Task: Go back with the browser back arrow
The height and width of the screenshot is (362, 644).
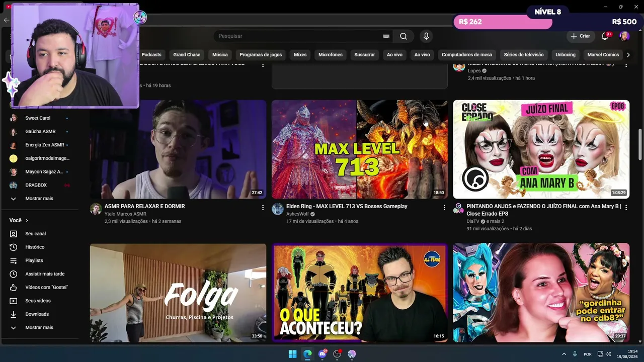Action: click(x=6, y=20)
